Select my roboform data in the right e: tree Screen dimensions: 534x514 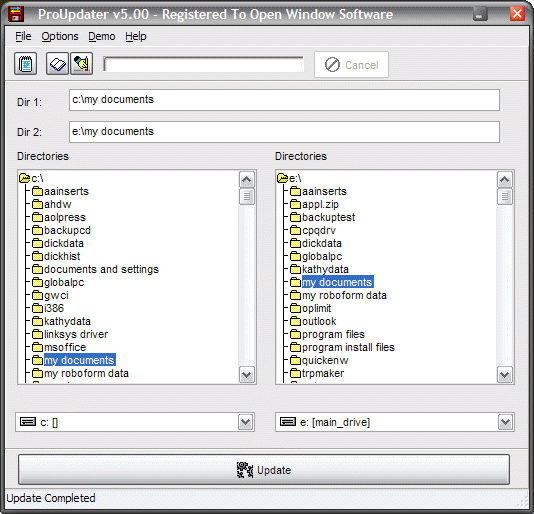point(339,295)
